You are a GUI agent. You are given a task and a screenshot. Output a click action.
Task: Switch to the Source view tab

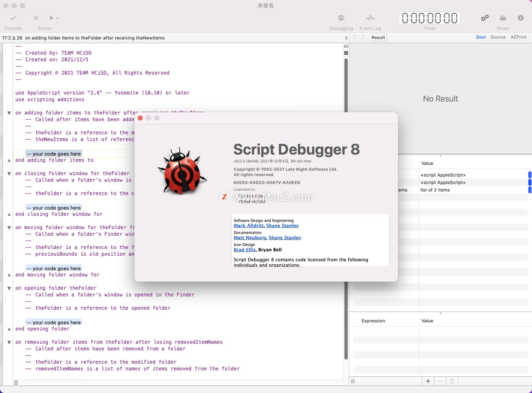pos(498,37)
